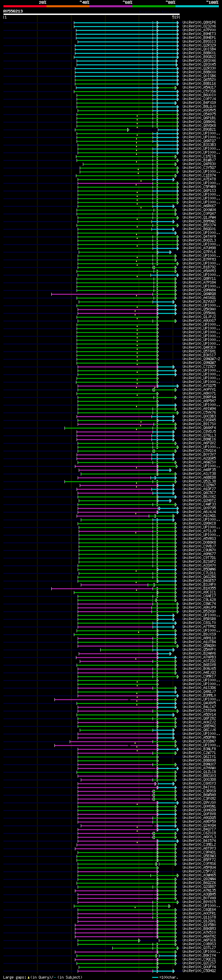The image size is (222, 980).
Task: Select hit label UniRef100_A1CAQ1
Action: (x=199, y=516)
